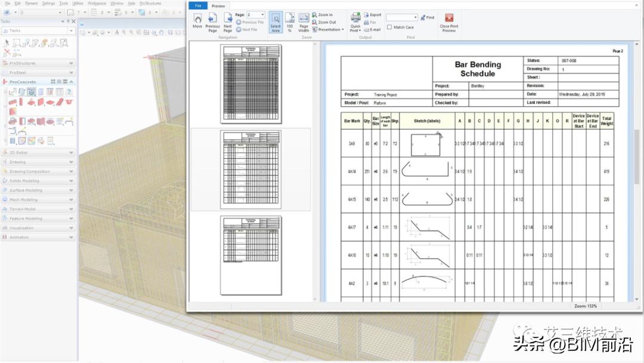Open the File tab
Screen dimensions: 644x363
198,5
